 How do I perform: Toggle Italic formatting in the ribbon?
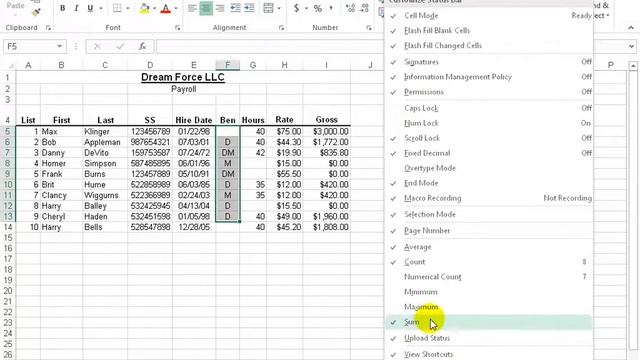click(76, 8)
